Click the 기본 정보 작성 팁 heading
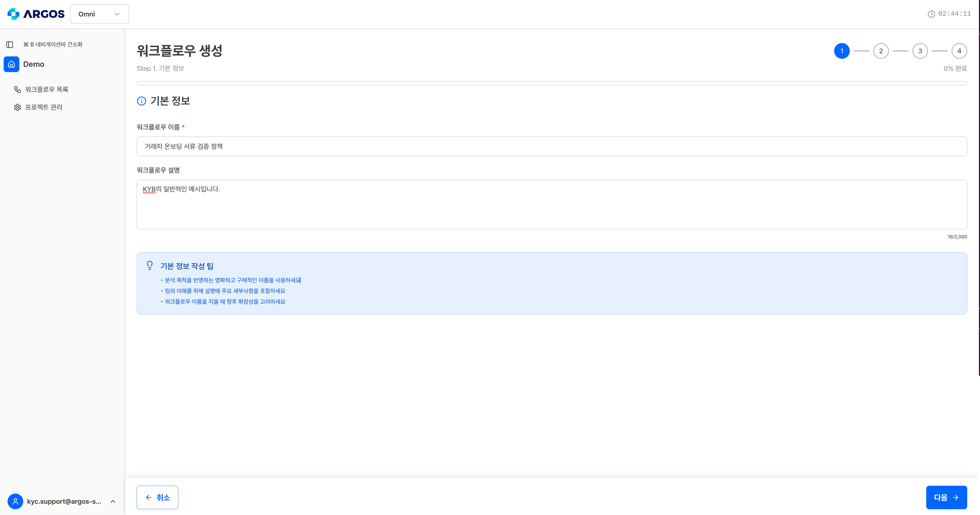The image size is (980, 515). coord(187,266)
